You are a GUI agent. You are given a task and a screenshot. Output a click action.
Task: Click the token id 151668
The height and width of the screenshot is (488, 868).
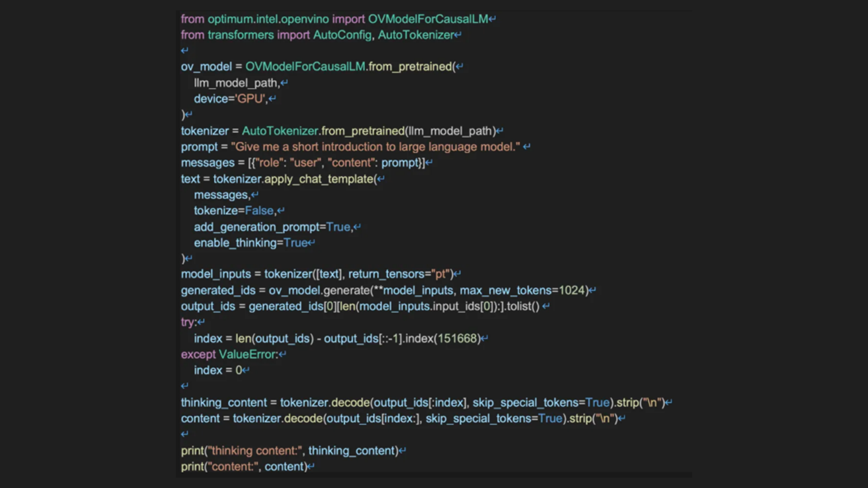(457, 339)
